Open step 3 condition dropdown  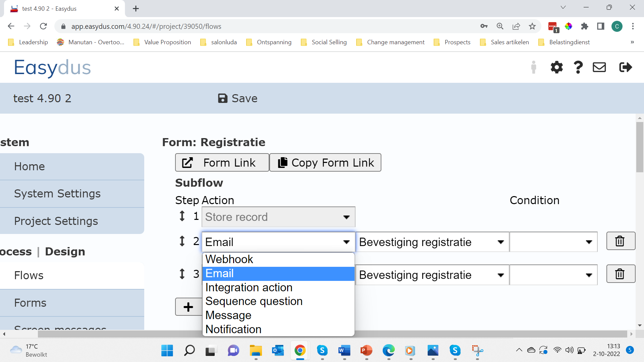(553, 275)
